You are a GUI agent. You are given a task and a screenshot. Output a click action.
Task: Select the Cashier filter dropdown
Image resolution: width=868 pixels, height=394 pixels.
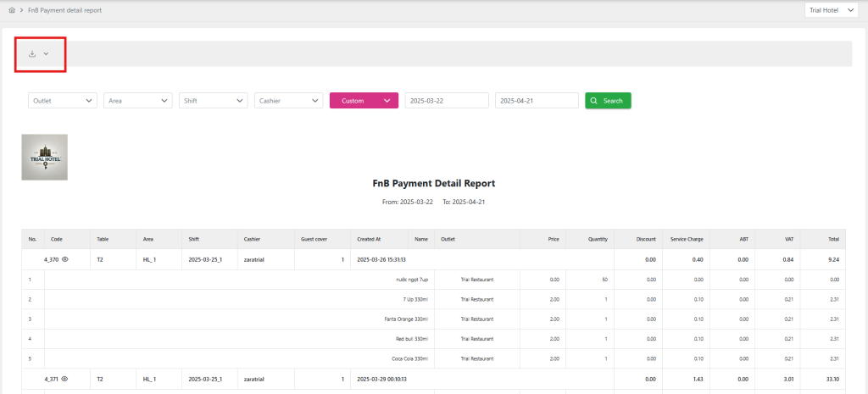tap(288, 101)
